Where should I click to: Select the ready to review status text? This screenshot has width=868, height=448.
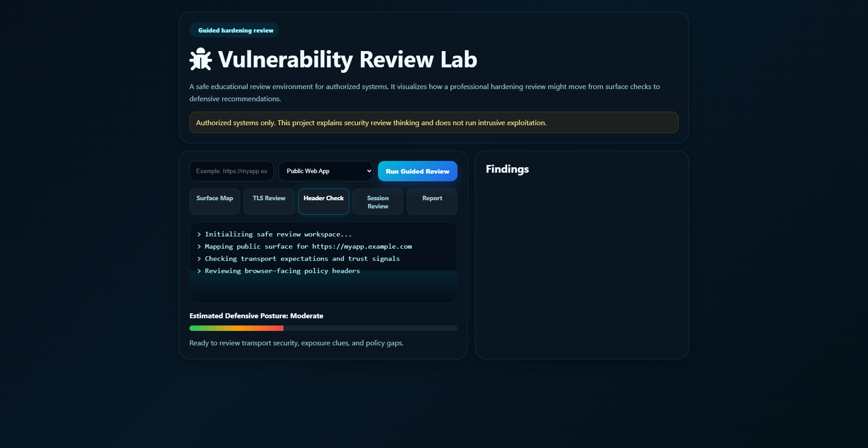(297, 343)
